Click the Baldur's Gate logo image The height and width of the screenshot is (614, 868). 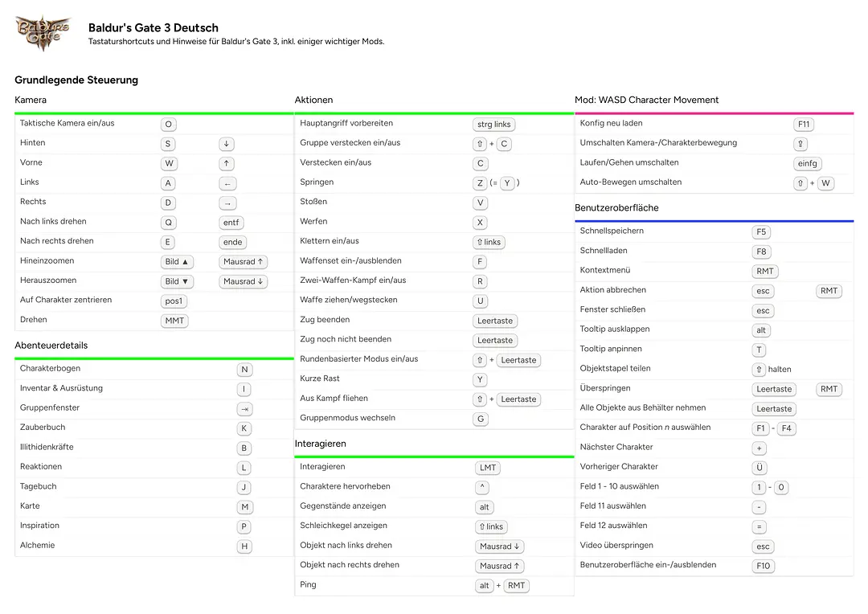43,34
